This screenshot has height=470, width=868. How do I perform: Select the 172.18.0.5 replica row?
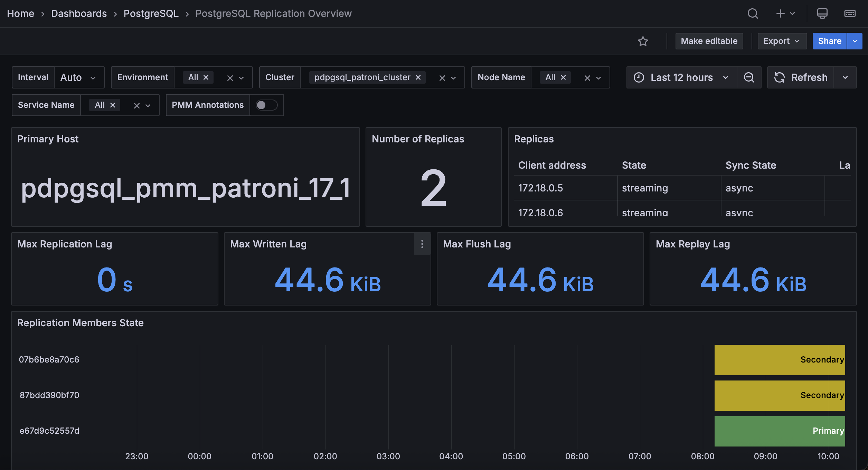click(540, 188)
